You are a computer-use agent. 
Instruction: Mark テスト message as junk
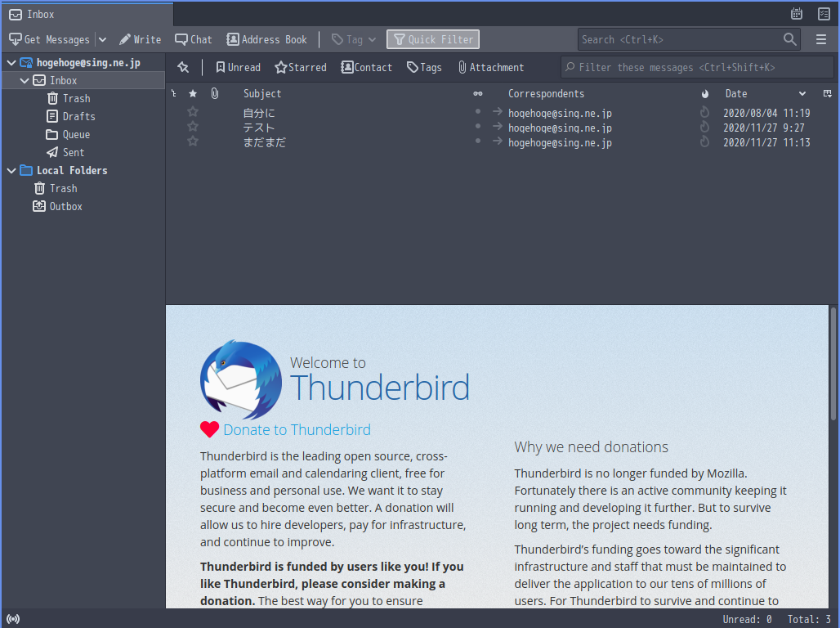(705, 127)
